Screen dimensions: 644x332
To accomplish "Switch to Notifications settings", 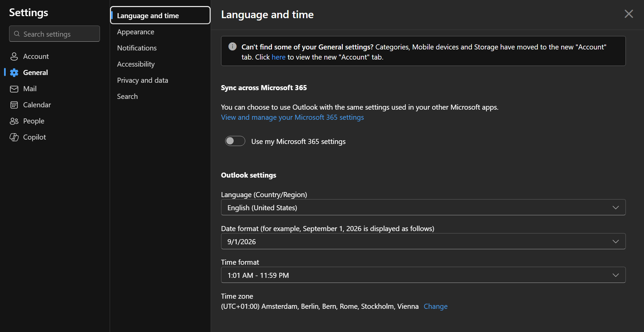I will pyautogui.click(x=137, y=48).
